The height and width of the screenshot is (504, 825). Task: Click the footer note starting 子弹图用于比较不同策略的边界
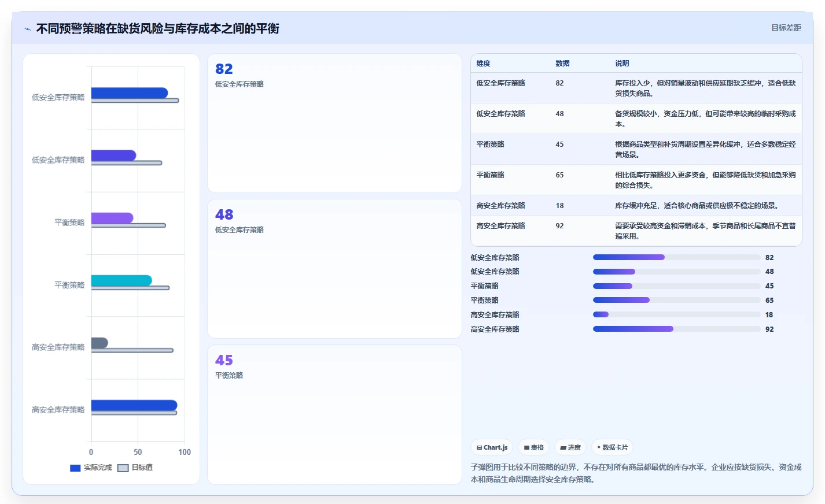636,473
